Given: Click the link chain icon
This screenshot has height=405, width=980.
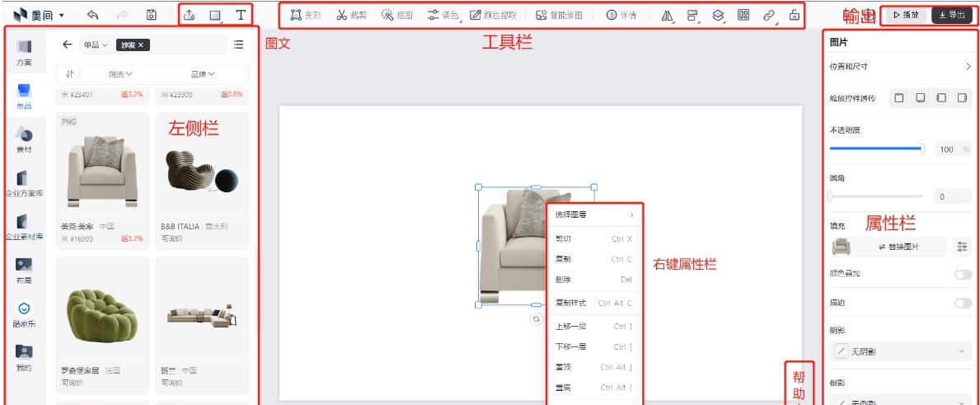Looking at the screenshot, I should click(x=769, y=16).
